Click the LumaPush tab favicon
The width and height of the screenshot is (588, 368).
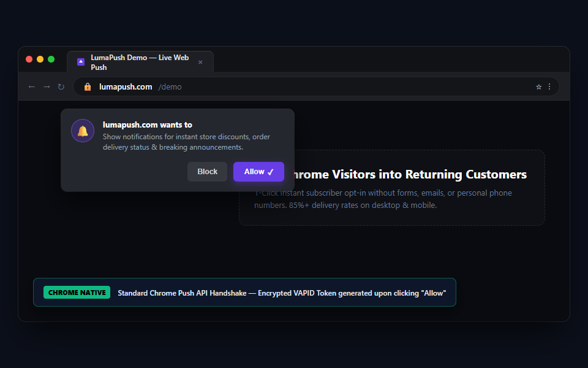81,62
